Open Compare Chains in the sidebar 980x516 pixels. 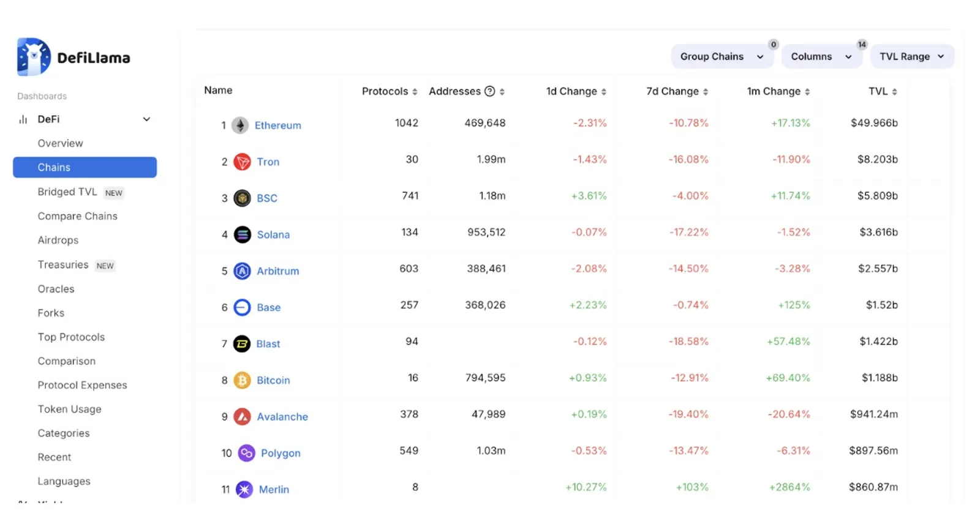click(77, 216)
